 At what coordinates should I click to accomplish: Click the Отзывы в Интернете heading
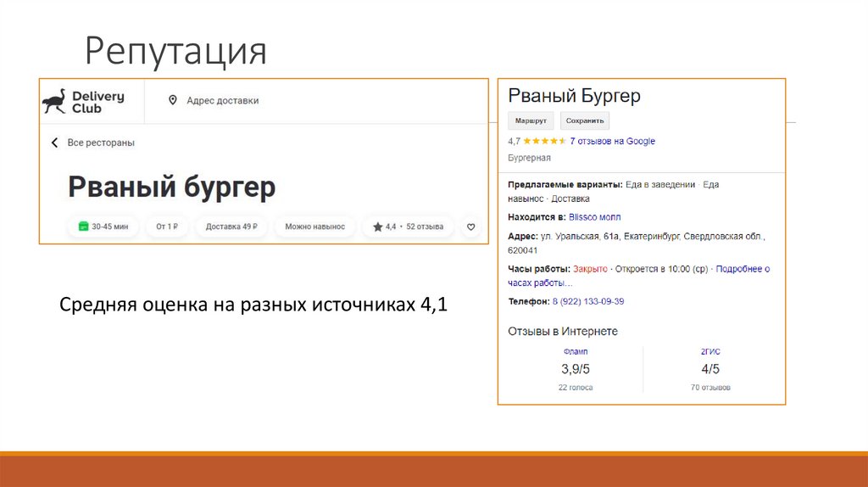[563, 332]
